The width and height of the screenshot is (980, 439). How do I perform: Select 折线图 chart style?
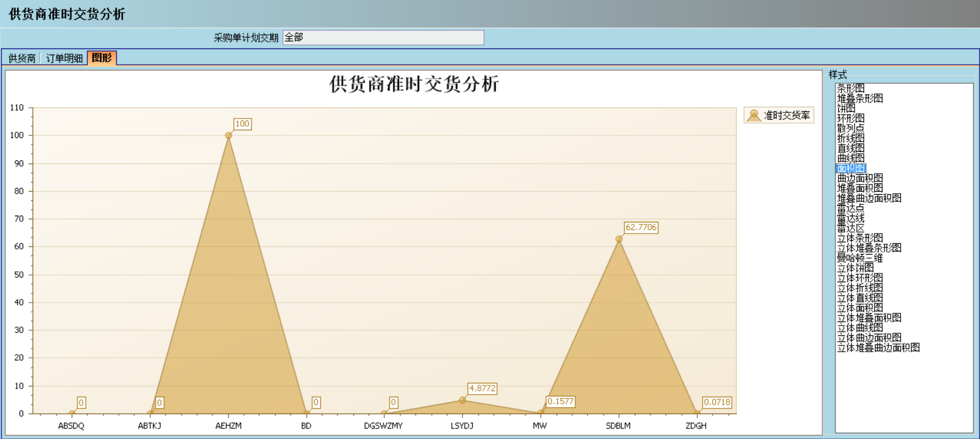pos(851,138)
